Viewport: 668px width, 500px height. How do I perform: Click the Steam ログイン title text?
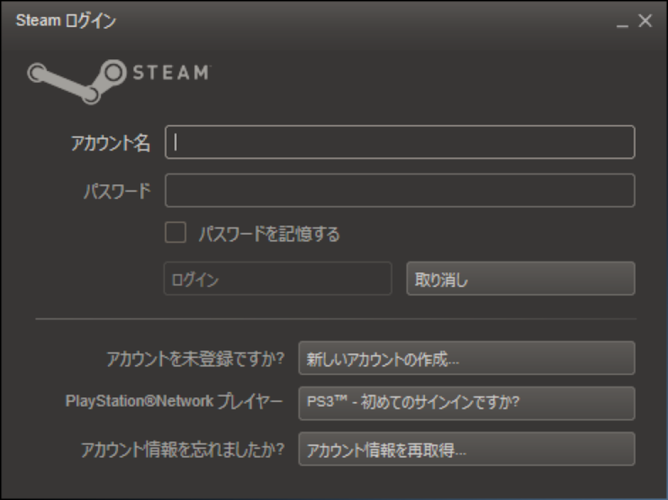click(x=66, y=20)
